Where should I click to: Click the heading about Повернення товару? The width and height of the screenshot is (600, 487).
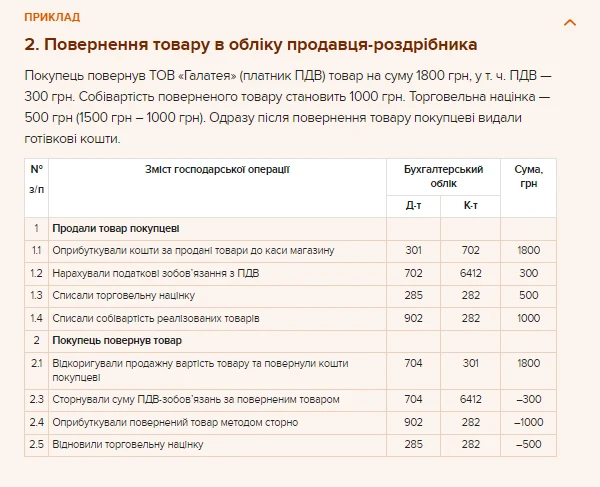[x=250, y=45]
